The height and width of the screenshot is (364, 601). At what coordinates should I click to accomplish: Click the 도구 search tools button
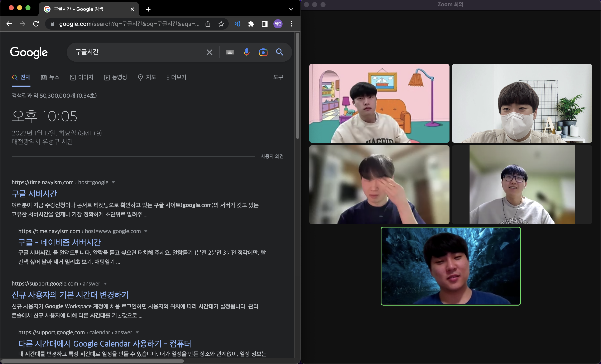278,77
